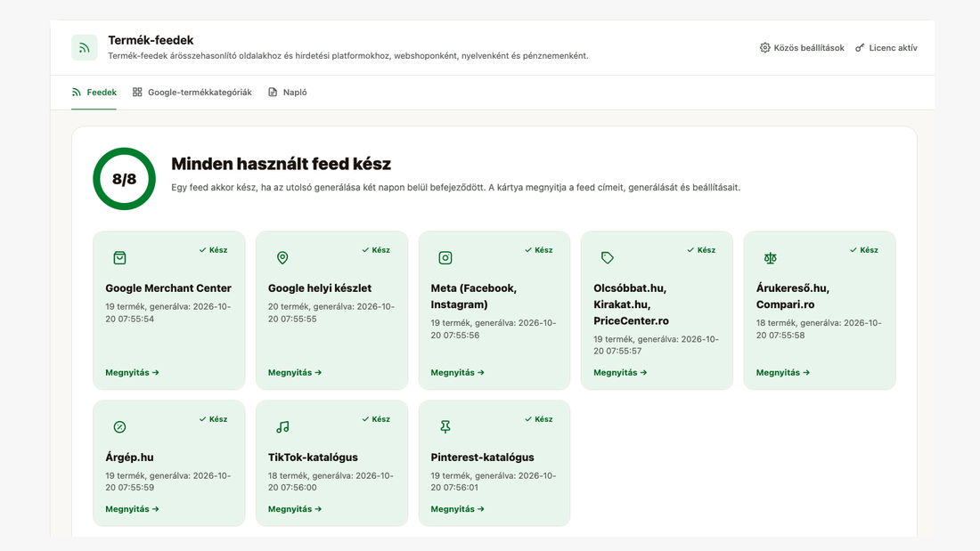Click the Google Merchant Center card title
This screenshot has width=980, height=551.
pyautogui.click(x=168, y=288)
